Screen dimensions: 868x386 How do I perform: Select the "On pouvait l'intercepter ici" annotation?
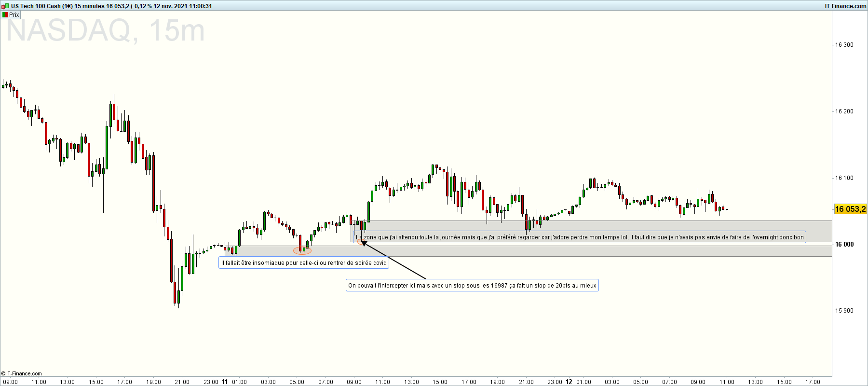tap(472, 286)
